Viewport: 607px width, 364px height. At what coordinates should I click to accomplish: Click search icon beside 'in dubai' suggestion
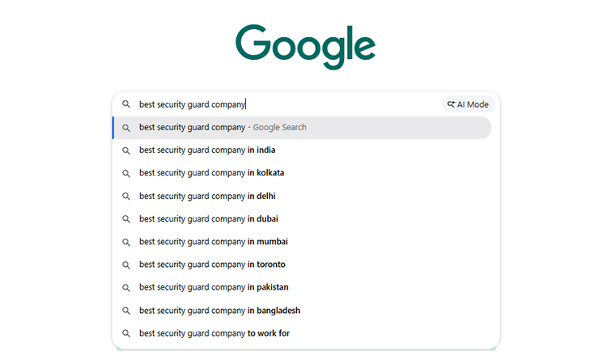click(x=126, y=219)
